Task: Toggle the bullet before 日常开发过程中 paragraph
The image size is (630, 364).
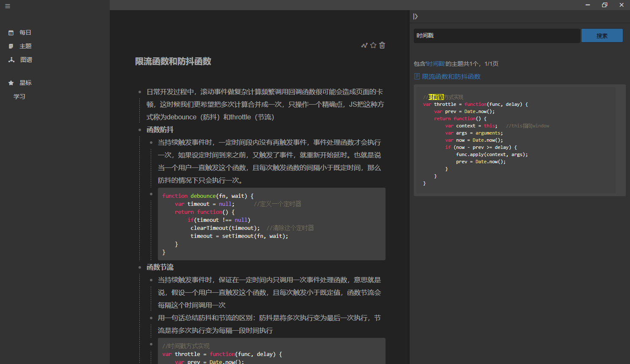Action: pos(140,92)
